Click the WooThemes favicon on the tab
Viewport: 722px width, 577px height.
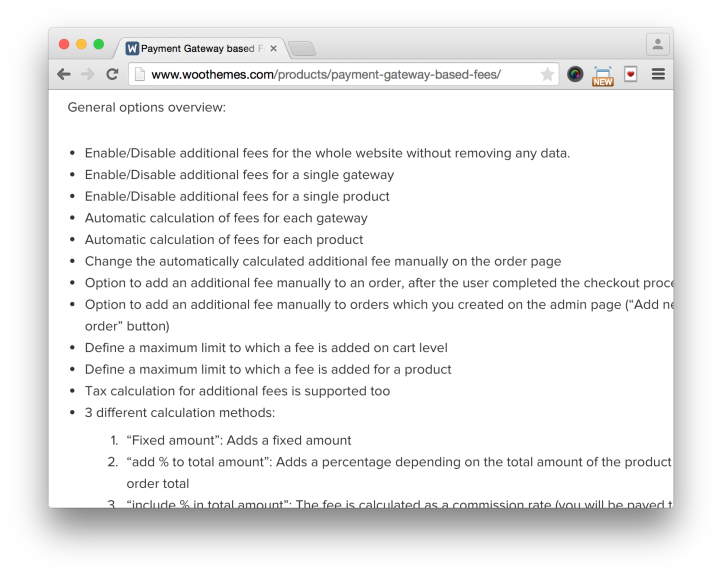pos(132,48)
